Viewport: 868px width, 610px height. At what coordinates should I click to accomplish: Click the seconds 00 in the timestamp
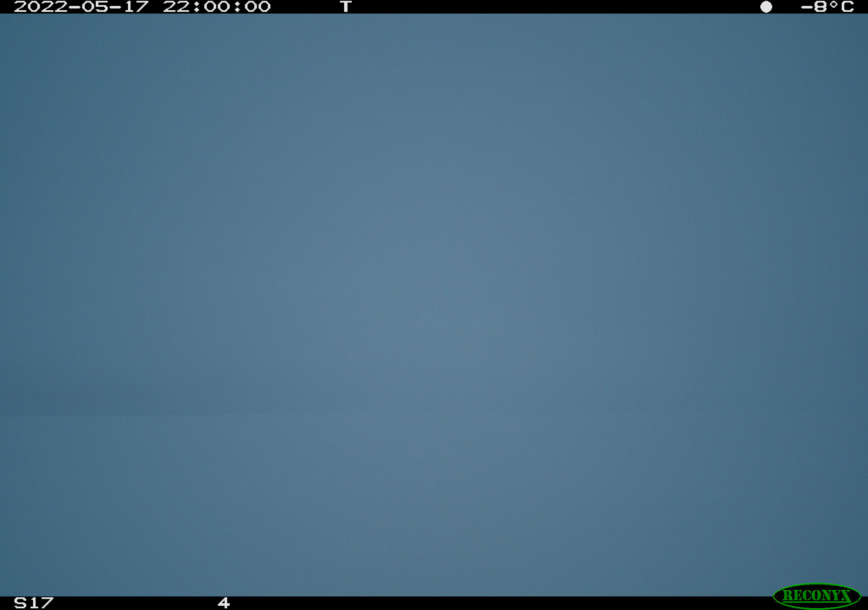(x=257, y=7)
